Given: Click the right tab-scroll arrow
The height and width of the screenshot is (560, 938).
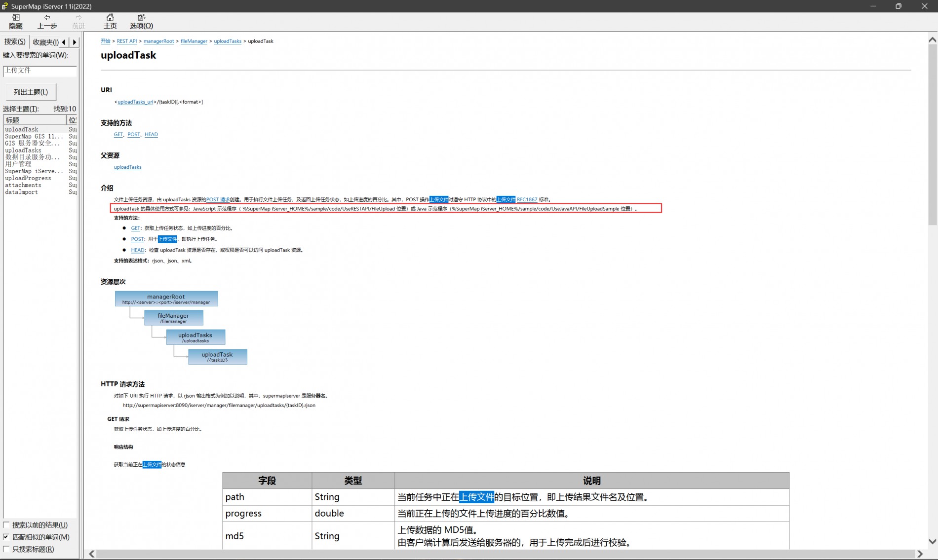Looking at the screenshot, I should [x=75, y=42].
